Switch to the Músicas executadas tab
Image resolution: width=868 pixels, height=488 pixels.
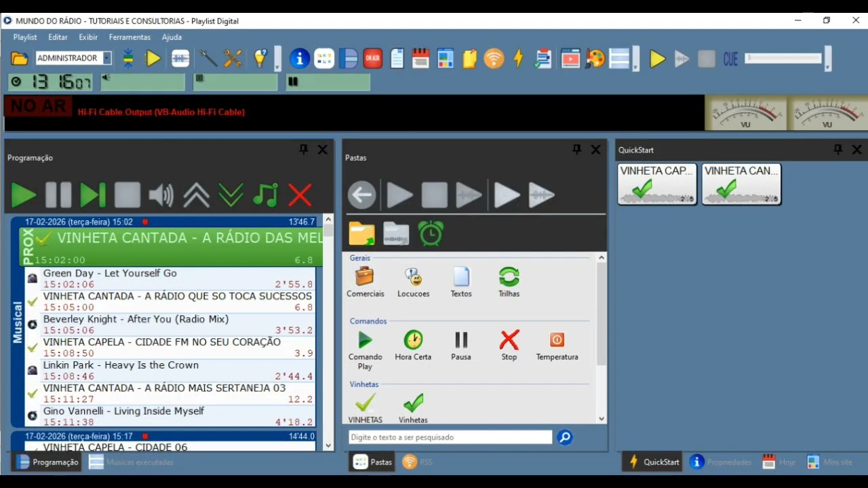click(x=132, y=462)
